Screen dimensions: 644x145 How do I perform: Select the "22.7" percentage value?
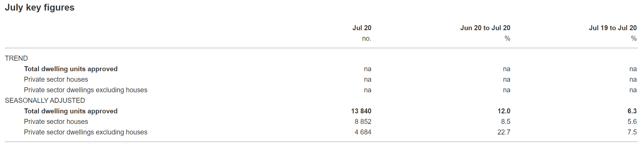click(x=504, y=132)
